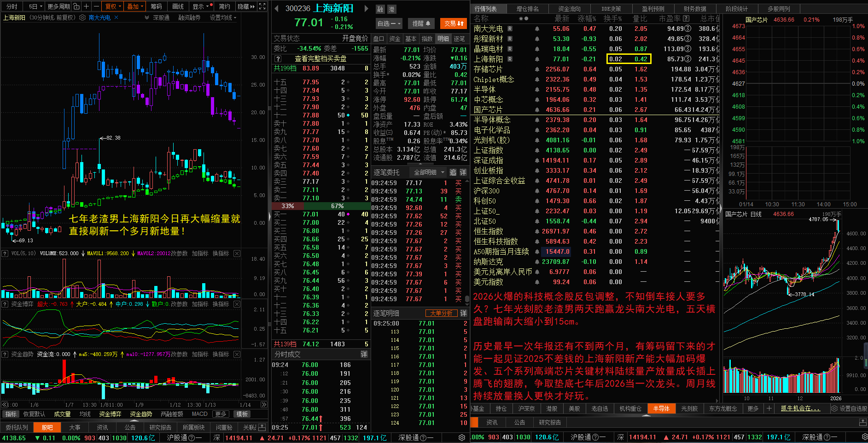Open the orange 交易 trade button
Image resolution: width=868 pixels, height=443 pixels.
coord(454,23)
